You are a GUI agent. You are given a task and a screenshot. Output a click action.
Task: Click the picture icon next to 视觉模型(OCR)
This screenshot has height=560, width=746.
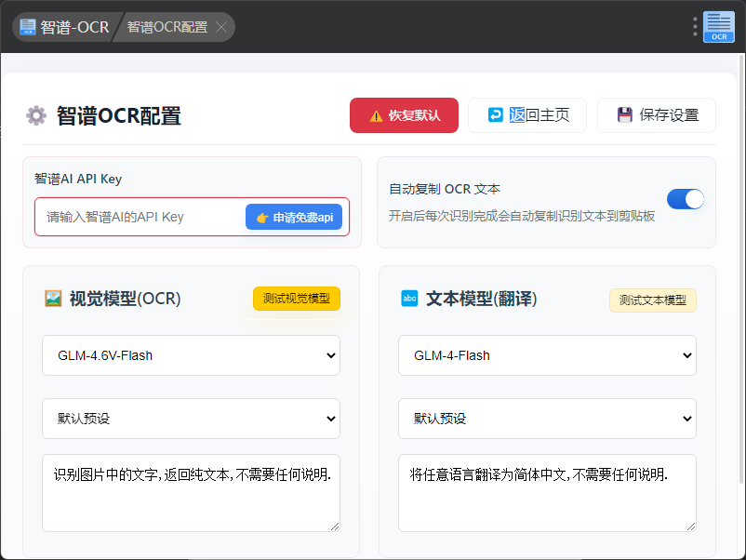(53, 299)
